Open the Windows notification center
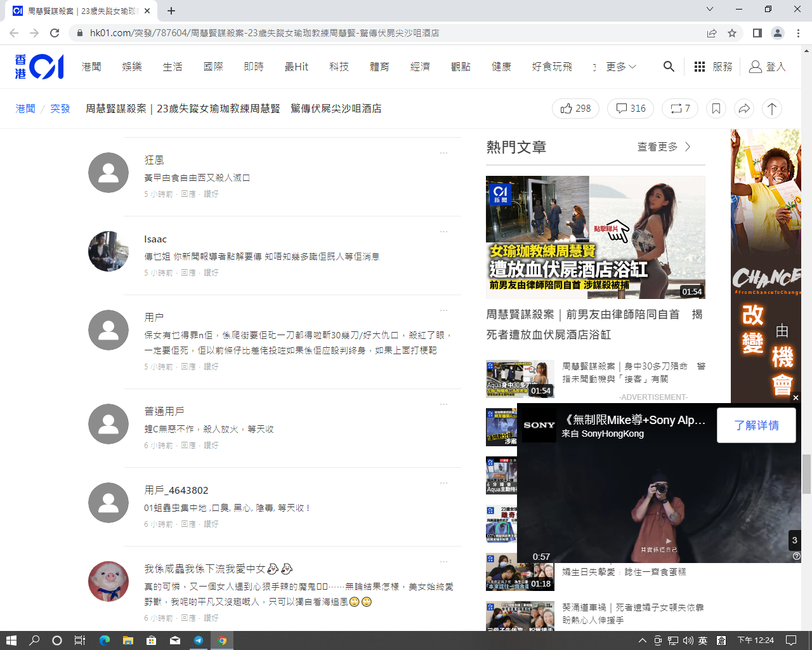Screen dimensions: 812x650 point(791,640)
